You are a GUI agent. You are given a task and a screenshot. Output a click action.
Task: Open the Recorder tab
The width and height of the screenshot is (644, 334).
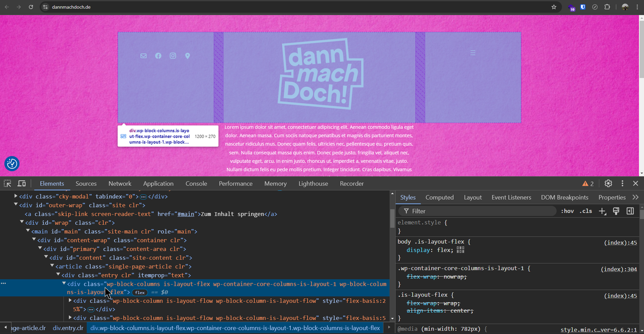pos(352,183)
